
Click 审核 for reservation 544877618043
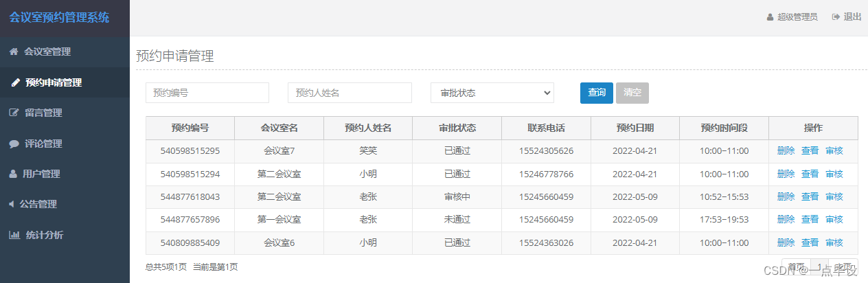click(834, 197)
